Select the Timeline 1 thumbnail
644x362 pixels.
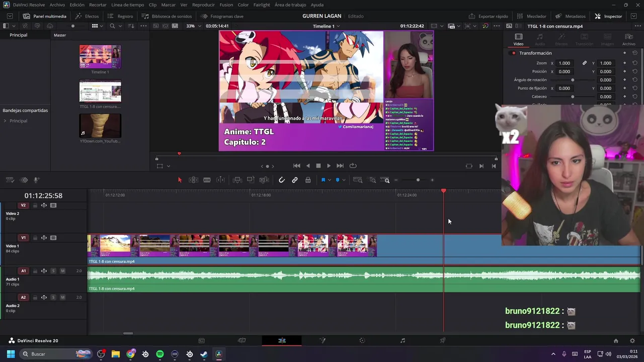100,56
